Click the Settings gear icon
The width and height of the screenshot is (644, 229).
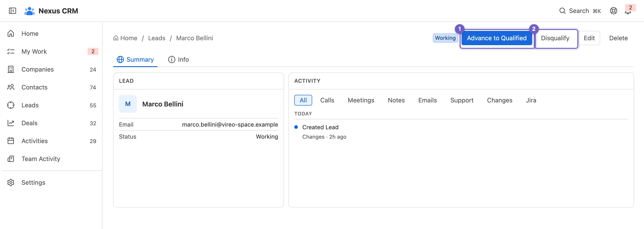(11, 182)
